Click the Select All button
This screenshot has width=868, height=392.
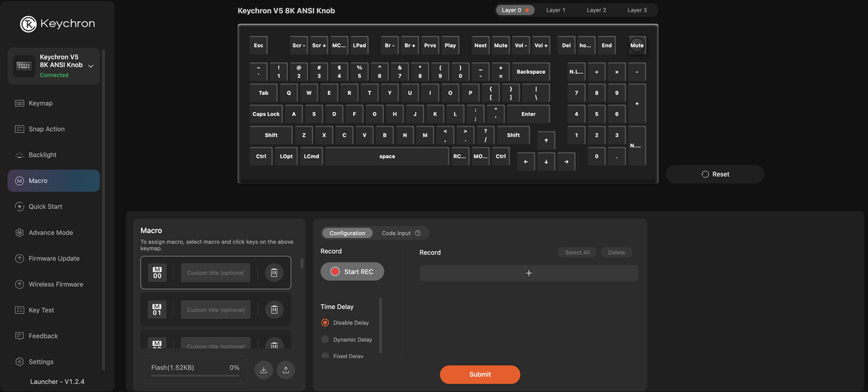[x=577, y=252]
